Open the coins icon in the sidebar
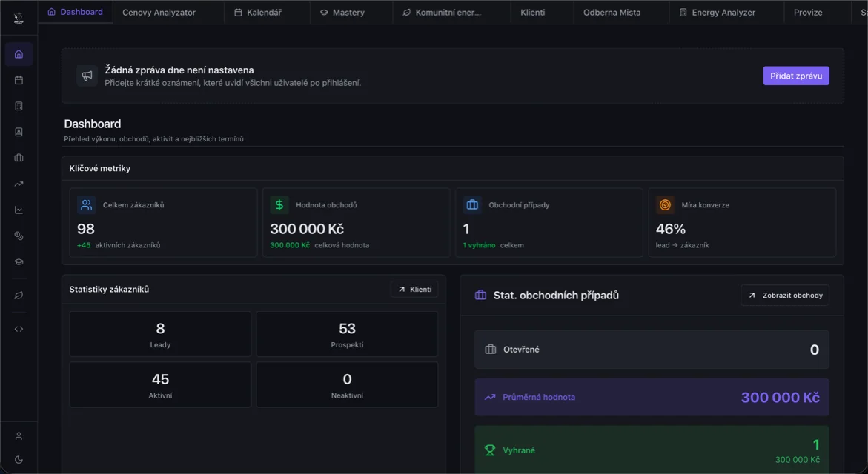Screen dimensions: 868x474 pos(19,236)
